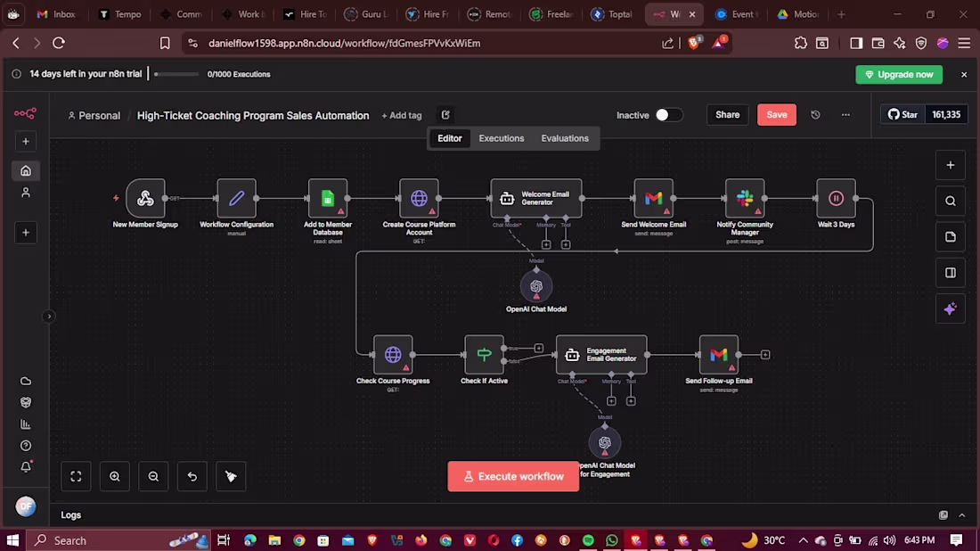Open the workflow more options menu
This screenshot has height=551, width=980.
coord(845,115)
